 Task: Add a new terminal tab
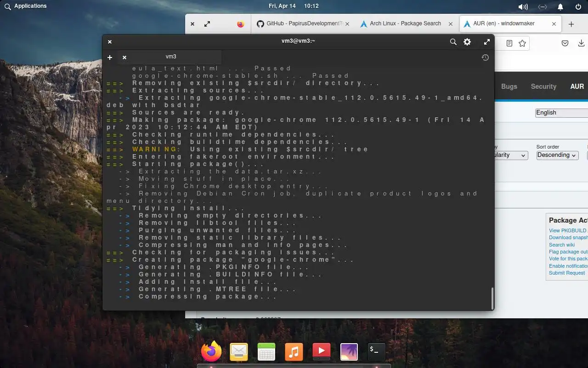pos(110,57)
